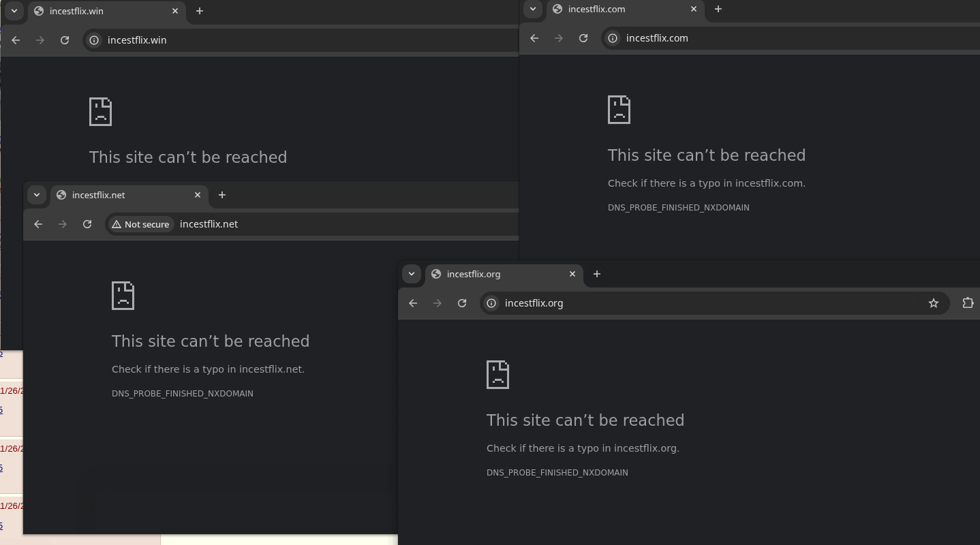980x545 pixels.
Task: Focus the incestflix.win address bar
Action: pos(301,40)
